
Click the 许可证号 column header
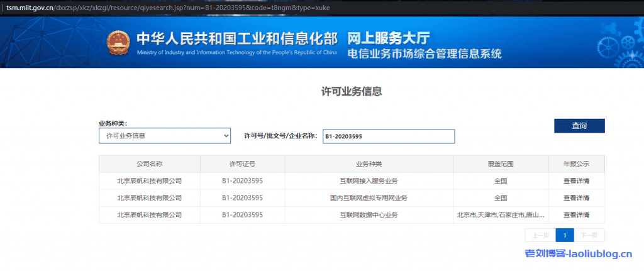tap(242, 163)
